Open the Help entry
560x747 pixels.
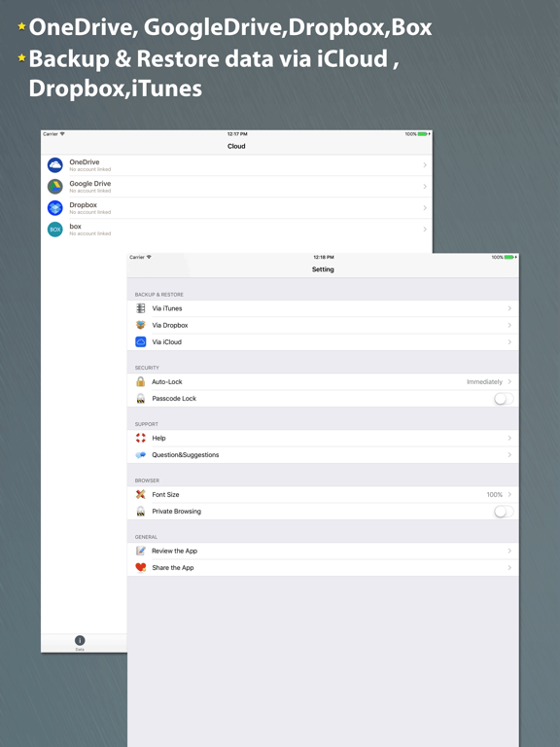point(323,438)
